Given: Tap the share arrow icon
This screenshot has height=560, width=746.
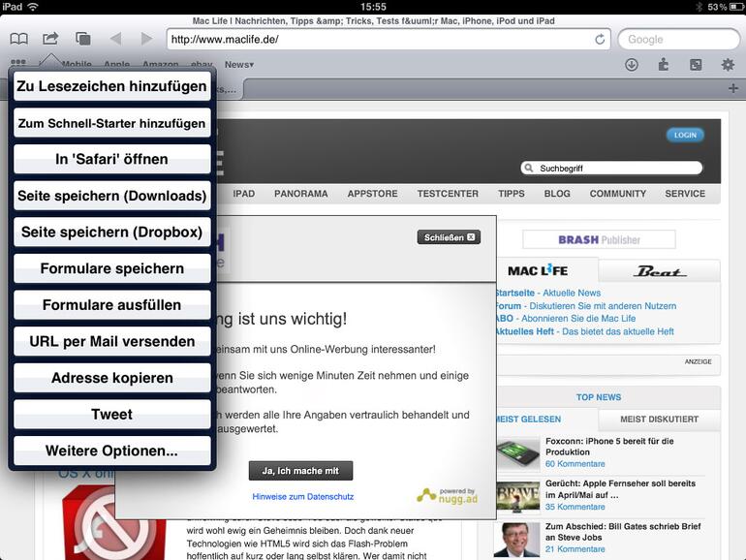Looking at the screenshot, I should tap(50, 38).
